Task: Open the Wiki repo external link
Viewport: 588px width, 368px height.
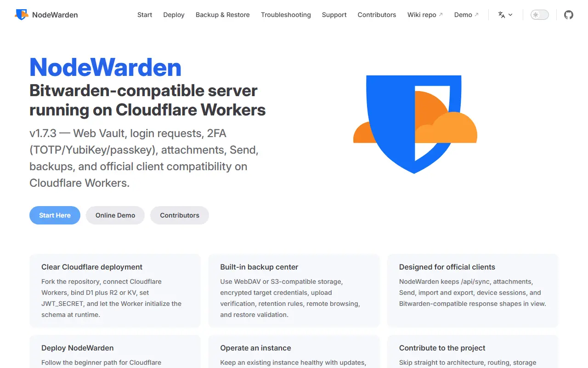Action: (425, 15)
